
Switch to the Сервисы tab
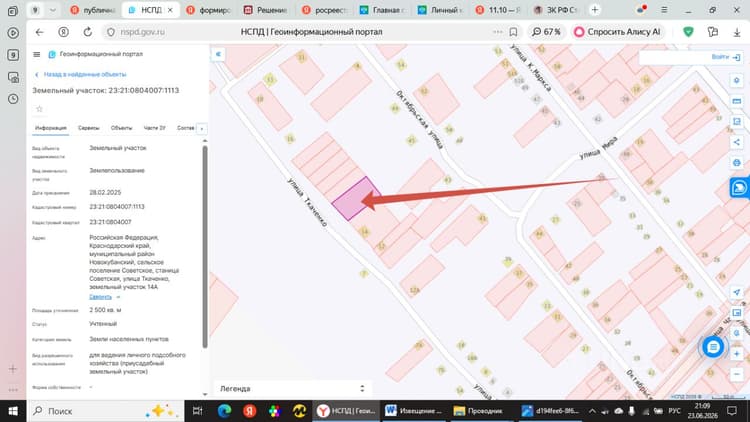pyautogui.click(x=88, y=128)
